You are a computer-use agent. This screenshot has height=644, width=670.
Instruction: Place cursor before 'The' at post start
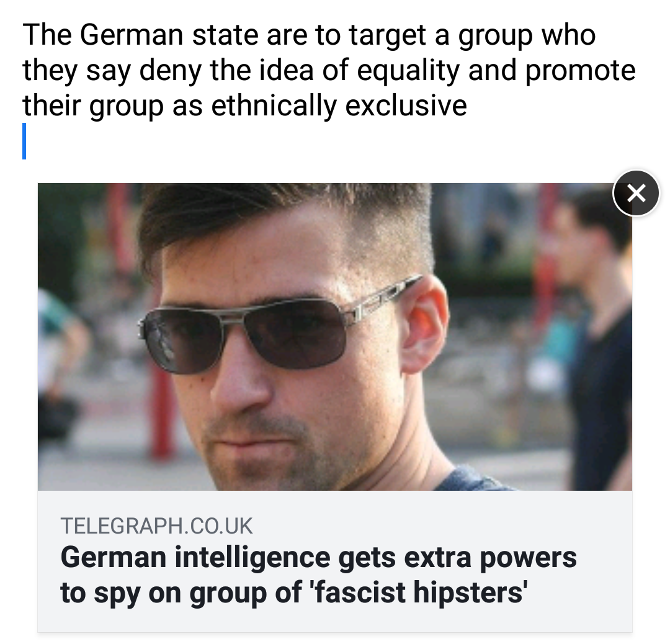[x=23, y=35]
